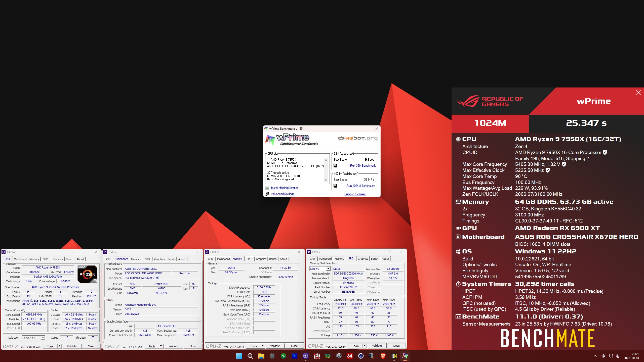Open Mainboard tab in CPU-Z CPU window
Viewport: 644px width, 362px height.
pos(20,259)
